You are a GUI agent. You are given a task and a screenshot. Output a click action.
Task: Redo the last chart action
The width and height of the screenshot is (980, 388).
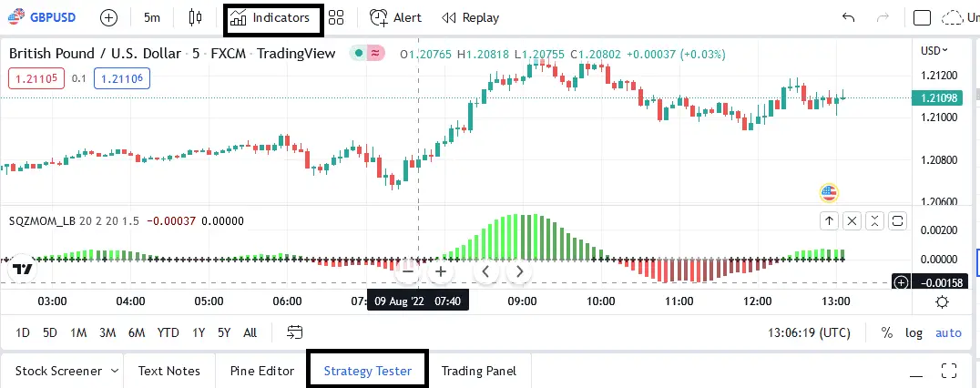tap(883, 17)
